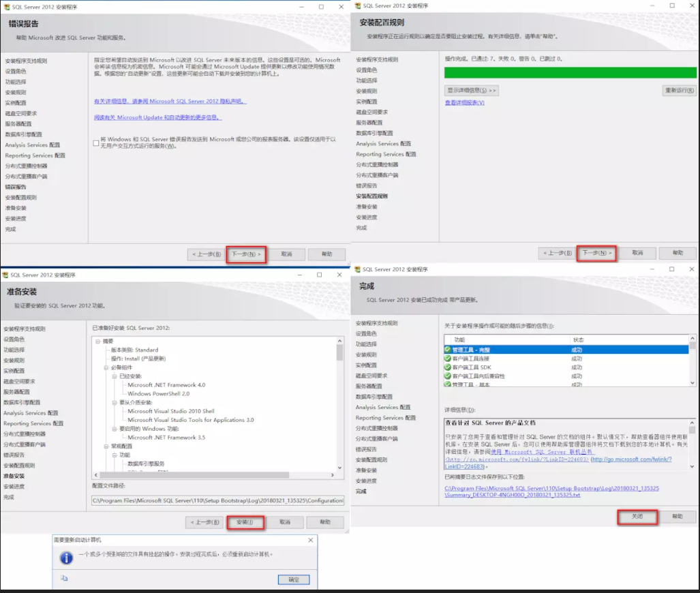Open the Microsoft Update 和自动更新 information link
Viewport: 700px width, 593px height.
pos(157,117)
